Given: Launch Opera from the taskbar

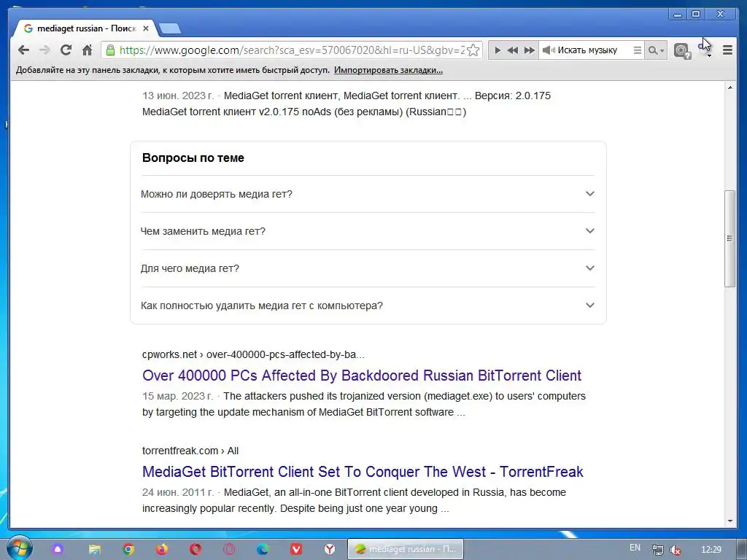Looking at the screenshot, I should click(196, 549).
